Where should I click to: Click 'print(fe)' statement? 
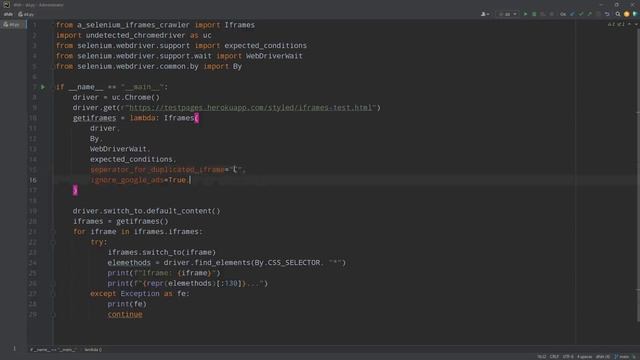click(127, 304)
